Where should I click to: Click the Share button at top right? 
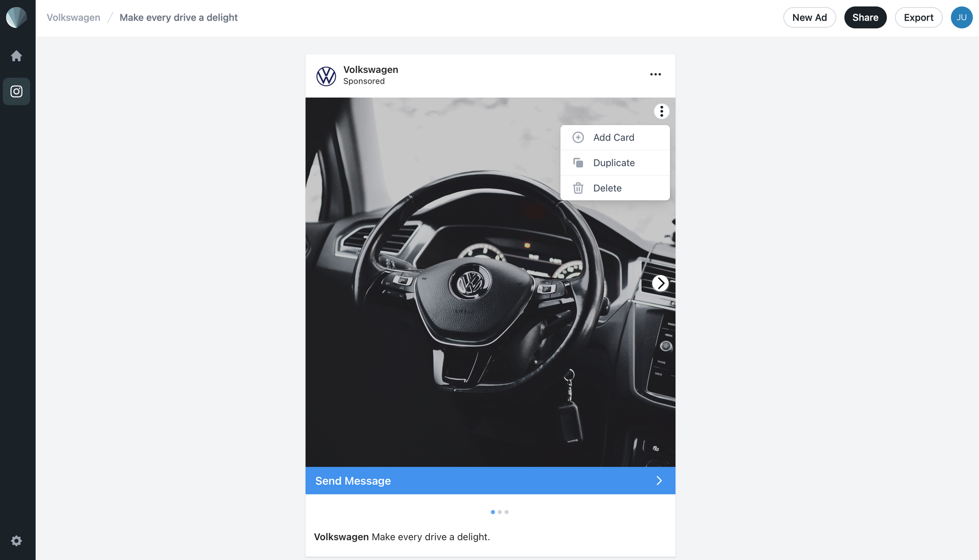[865, 18]
